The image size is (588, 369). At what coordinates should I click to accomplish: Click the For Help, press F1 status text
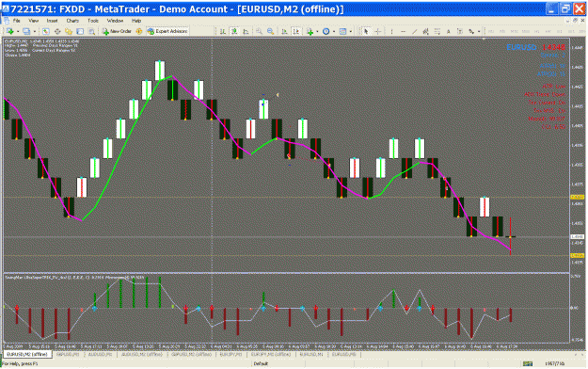point(21,363)
